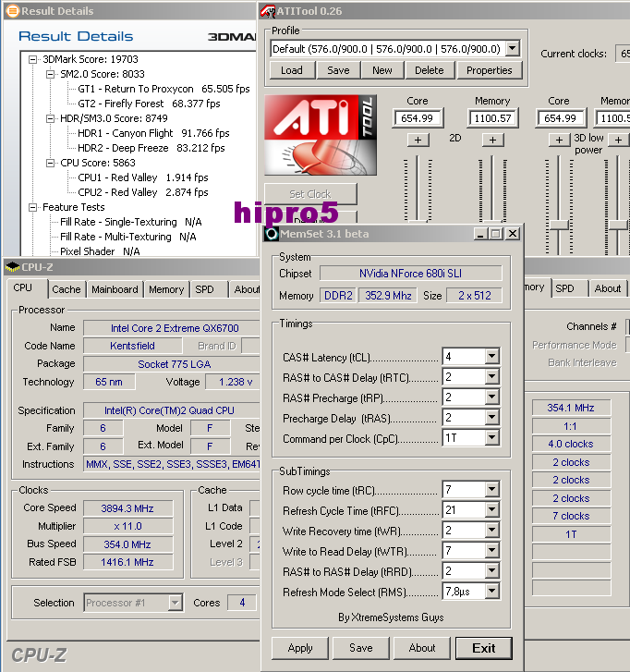630x672 pixels.
Task: Collapse the HDR/SM3.0 Score node
Action: pos(50,118)
